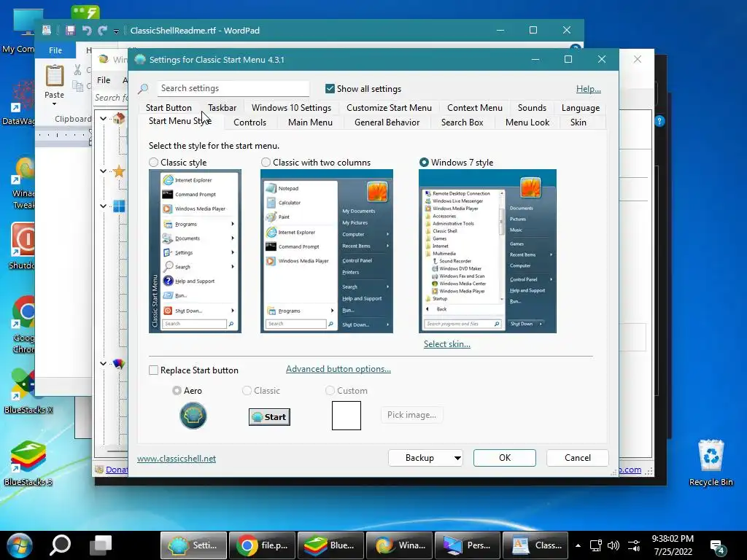Select Classic with two columns radio

coord(266,163)
